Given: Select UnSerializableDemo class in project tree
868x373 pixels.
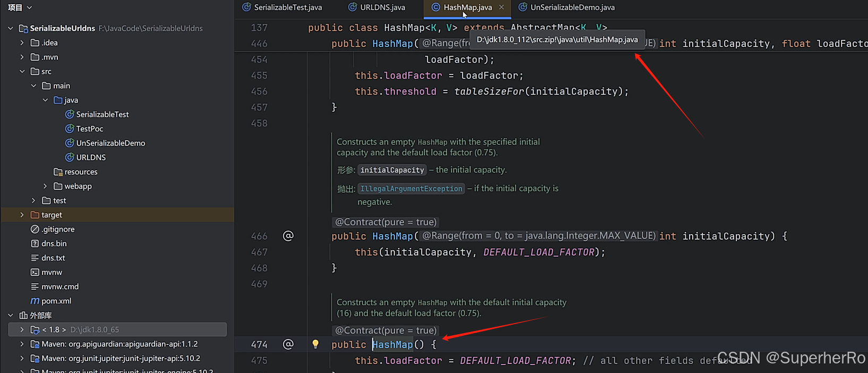Looking at the screenshot, I should coord(110,143).
